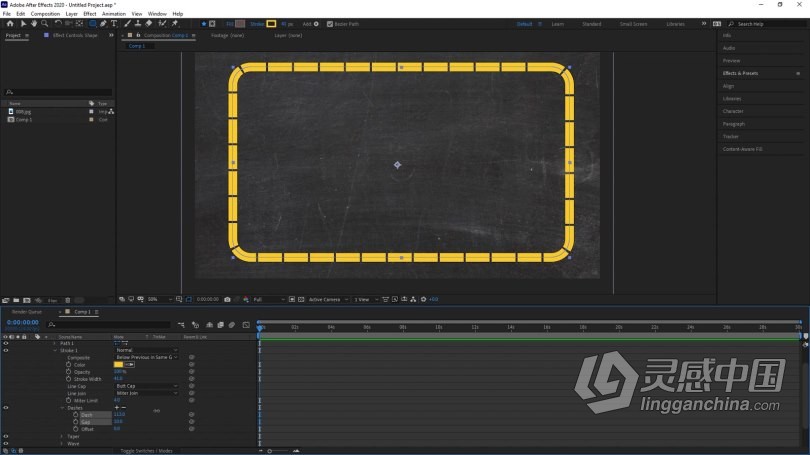
Task: Choose the Pen tool in toolbar
Action: 103,24
